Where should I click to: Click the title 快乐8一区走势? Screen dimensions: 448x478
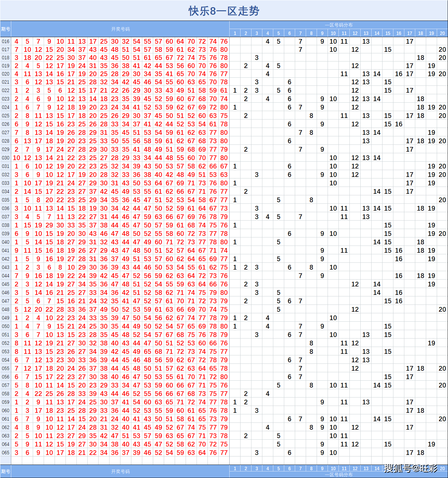pyautogui.click(x=224, y=11)
